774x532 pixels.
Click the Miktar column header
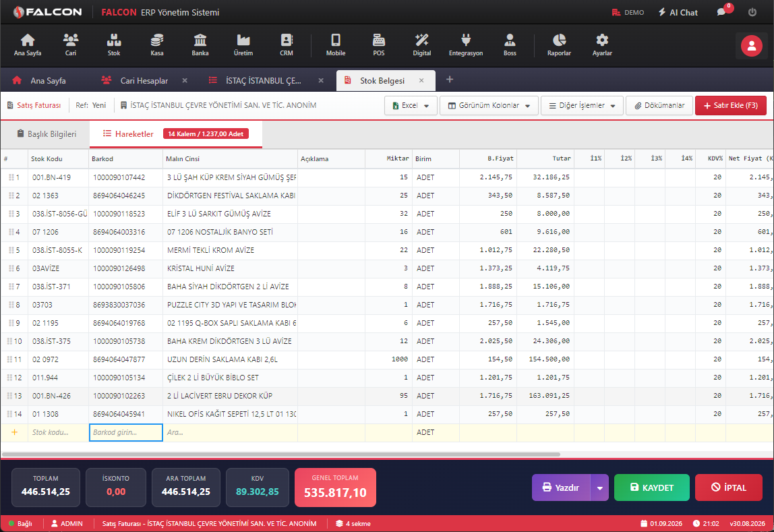tap(388, 159)
